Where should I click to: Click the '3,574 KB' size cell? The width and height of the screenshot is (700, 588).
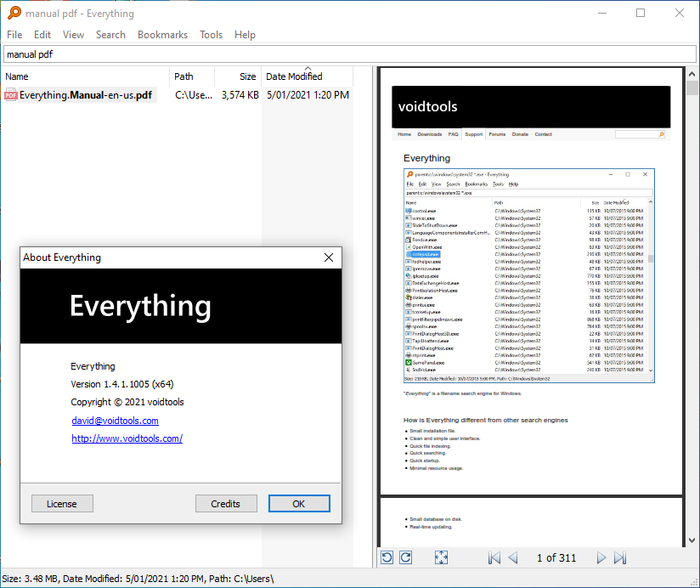tap(240, 95)
